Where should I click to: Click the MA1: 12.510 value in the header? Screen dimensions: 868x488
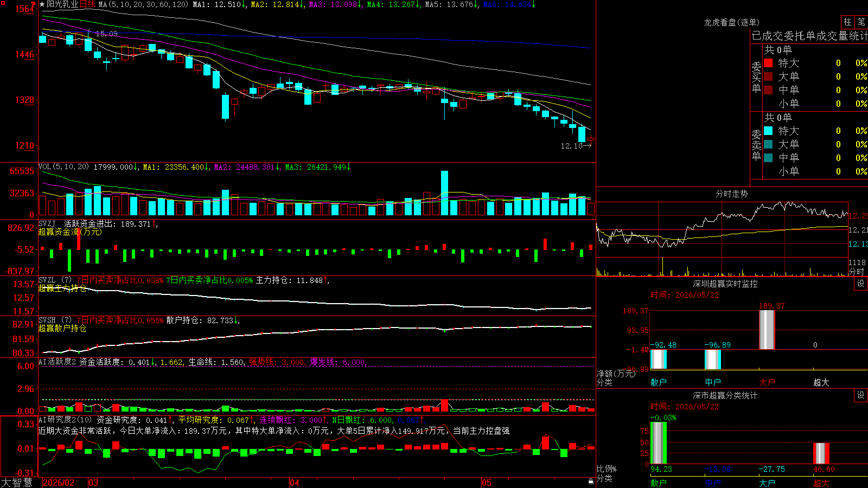click(x=220, y=4)
